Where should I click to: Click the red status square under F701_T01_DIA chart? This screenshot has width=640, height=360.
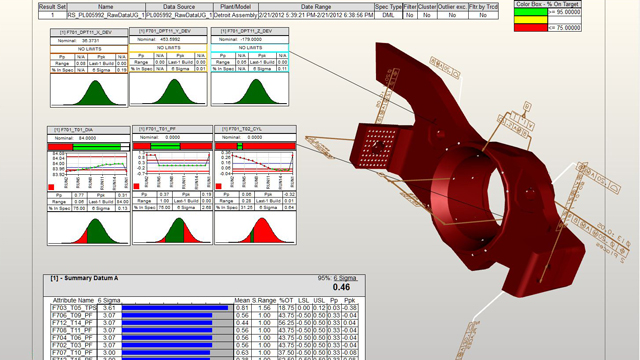click(51, 187)
